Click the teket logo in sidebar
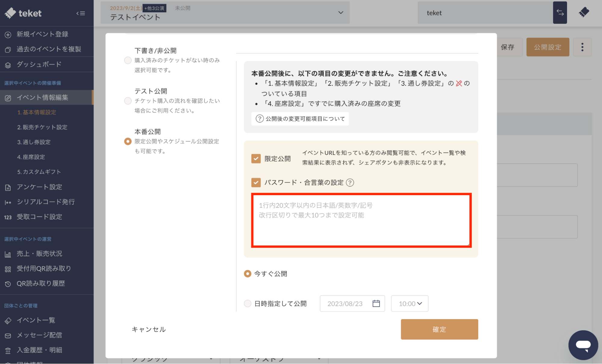The image size is (602, 364). 23,13
